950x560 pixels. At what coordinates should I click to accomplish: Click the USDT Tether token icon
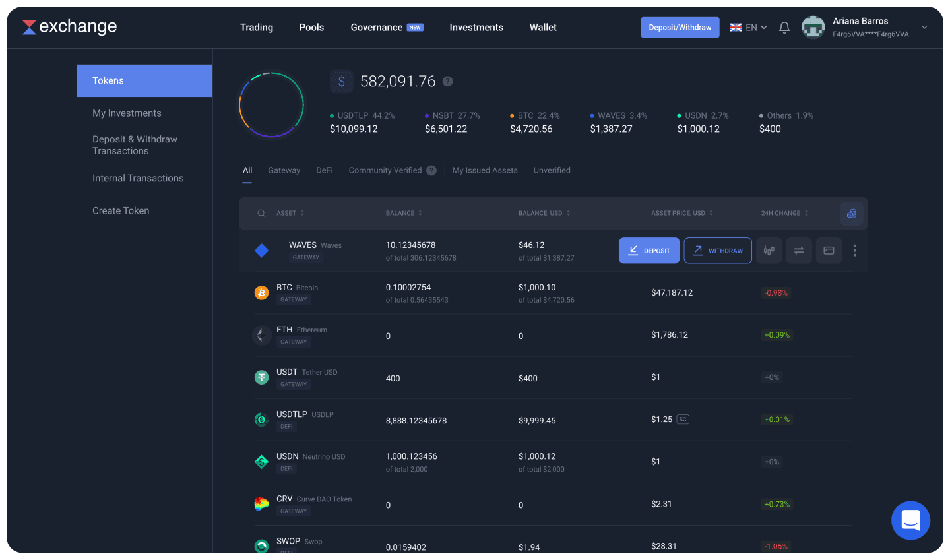[262, 377]
